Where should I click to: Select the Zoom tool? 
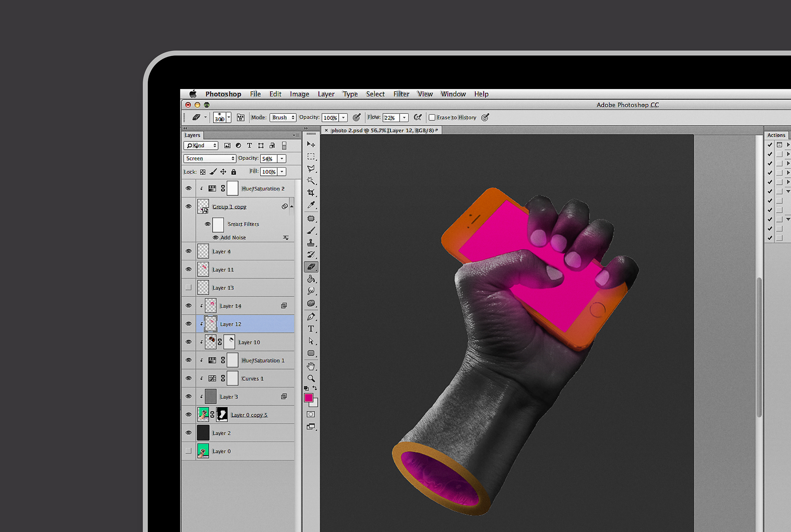[311, 378]
